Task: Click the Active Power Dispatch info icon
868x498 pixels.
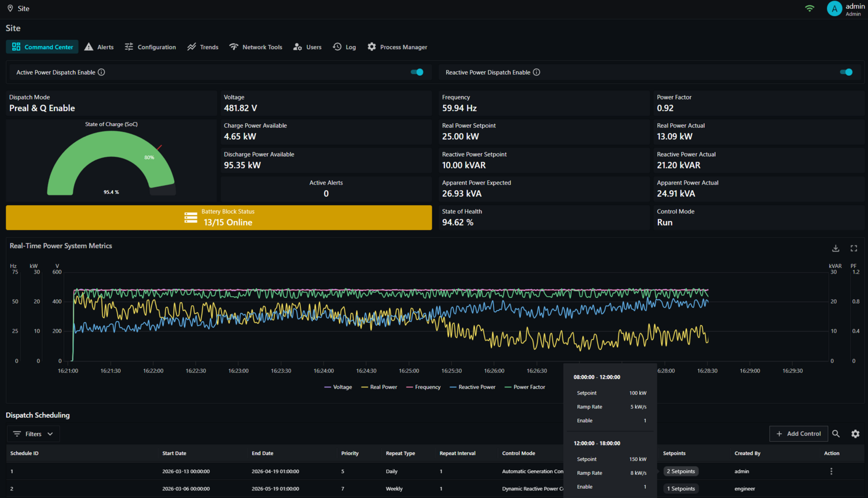Action: tap(101, 72)
